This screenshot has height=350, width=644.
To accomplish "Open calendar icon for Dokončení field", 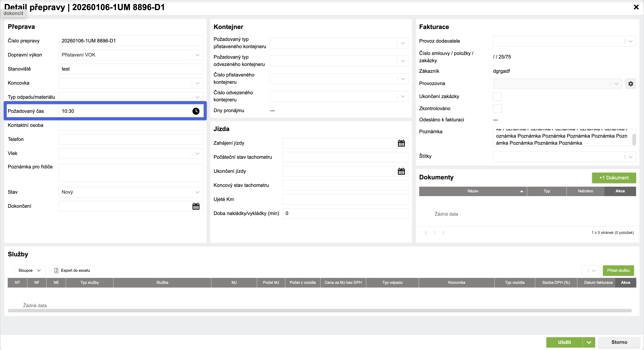I will pos(196,206).
